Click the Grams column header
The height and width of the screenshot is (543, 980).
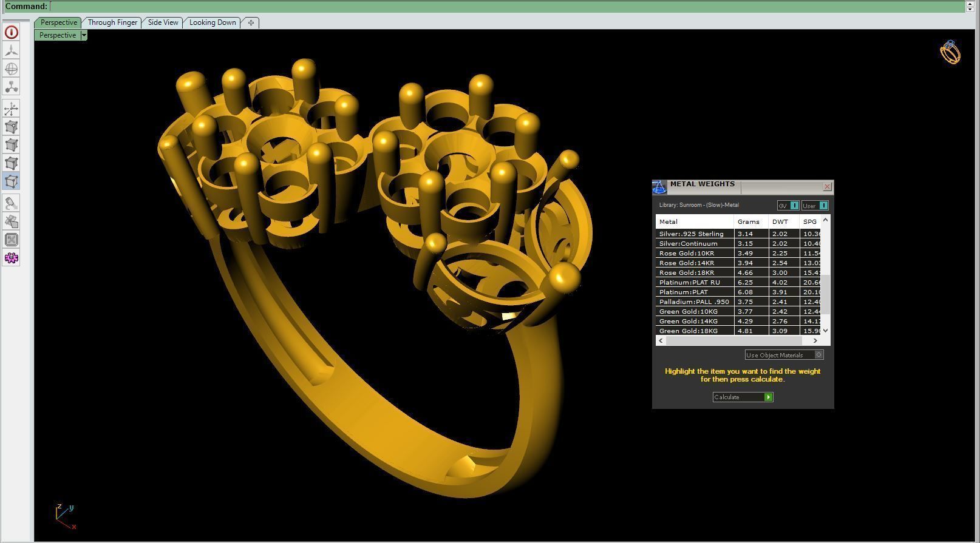tap(751, 221)
